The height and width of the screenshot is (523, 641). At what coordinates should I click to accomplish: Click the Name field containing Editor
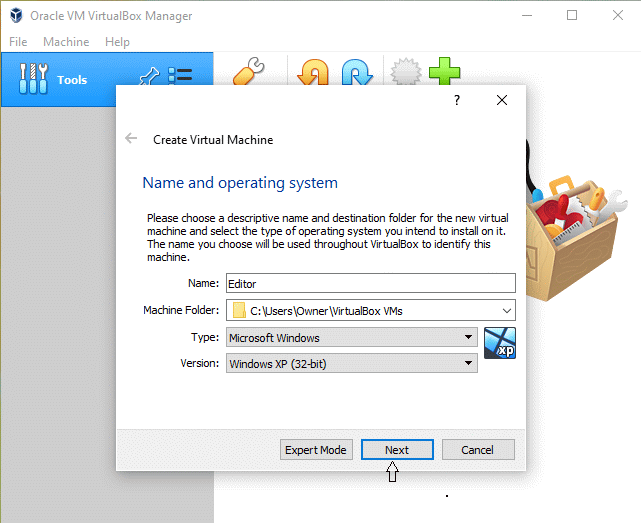[x=370, y=283]
